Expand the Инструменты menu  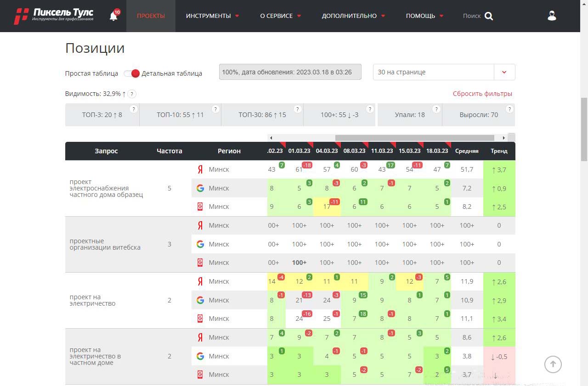212,16
